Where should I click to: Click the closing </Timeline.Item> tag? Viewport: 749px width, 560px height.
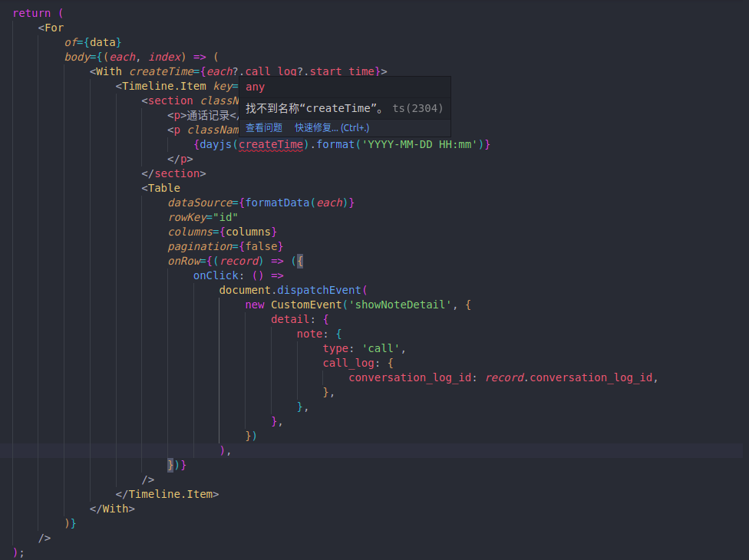(x=167, y=494)
